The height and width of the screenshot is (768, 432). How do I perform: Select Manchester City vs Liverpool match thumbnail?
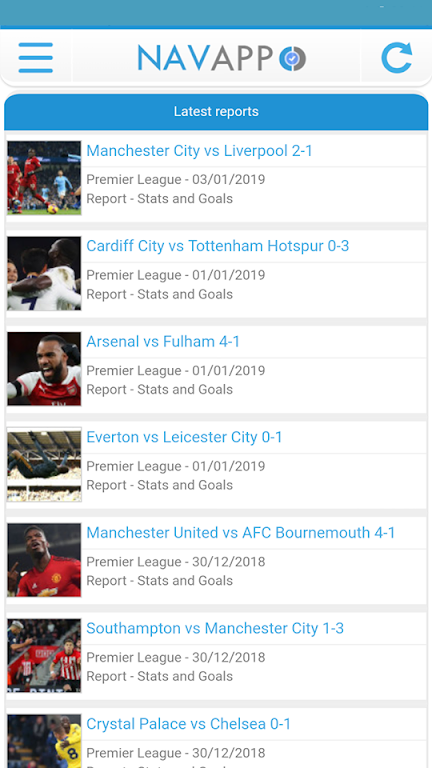[44, 178]
